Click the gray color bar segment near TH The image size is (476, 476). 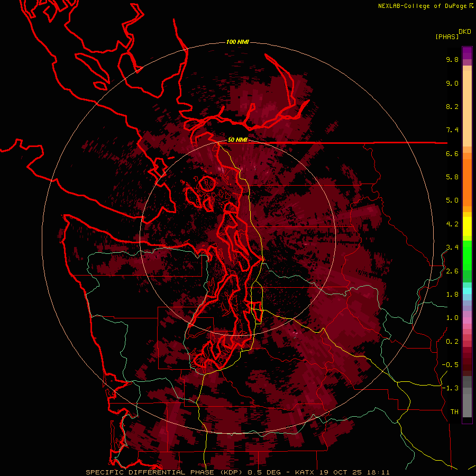point(467,405)
